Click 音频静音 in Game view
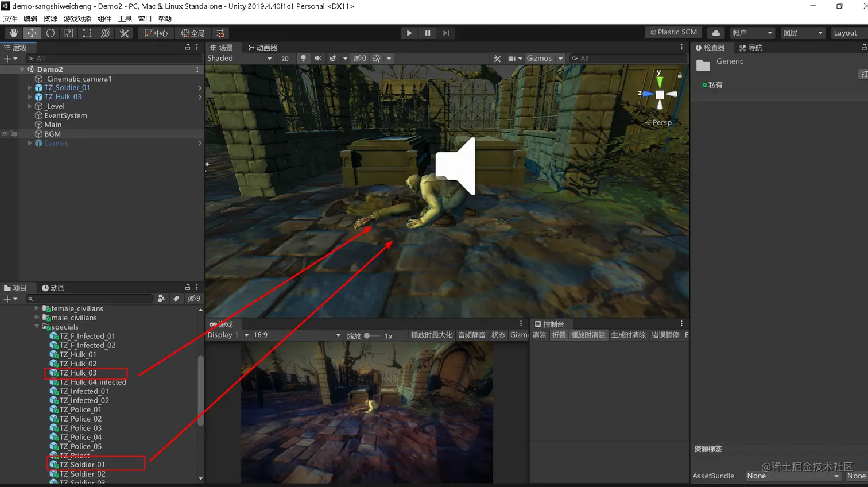 (x=472, y=335)
